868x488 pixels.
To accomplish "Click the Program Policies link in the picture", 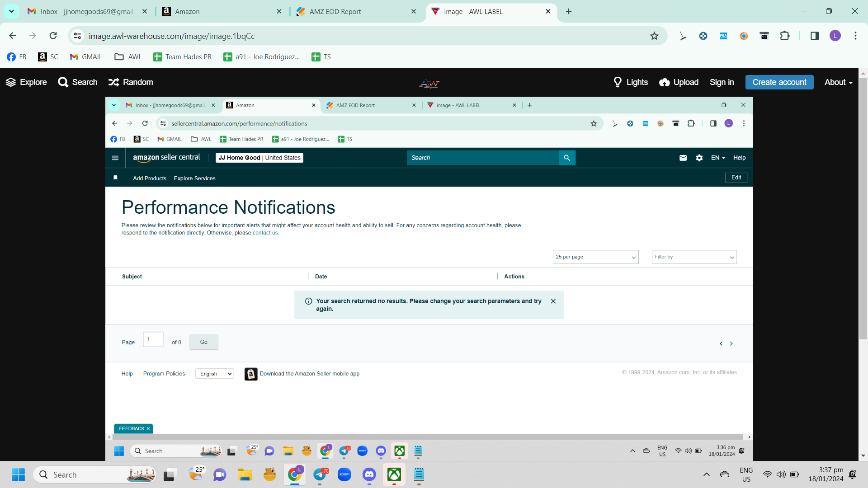I will 164,374.
